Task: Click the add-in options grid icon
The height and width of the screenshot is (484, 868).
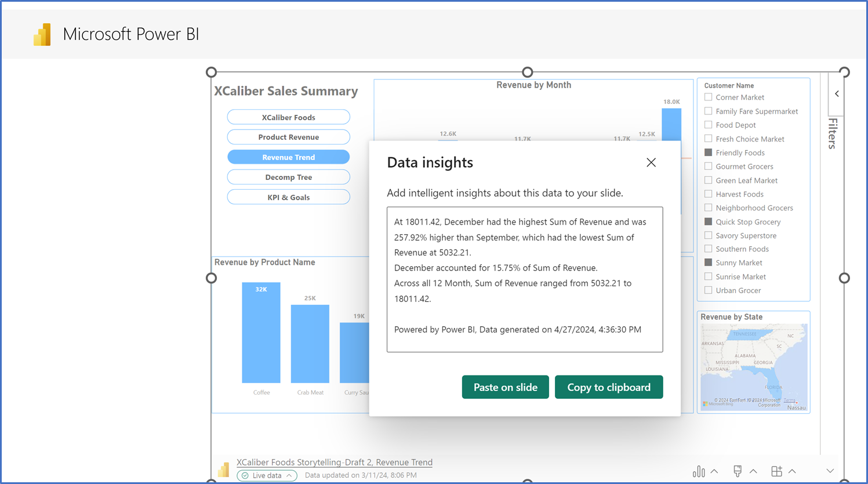Action: [776, 471]
